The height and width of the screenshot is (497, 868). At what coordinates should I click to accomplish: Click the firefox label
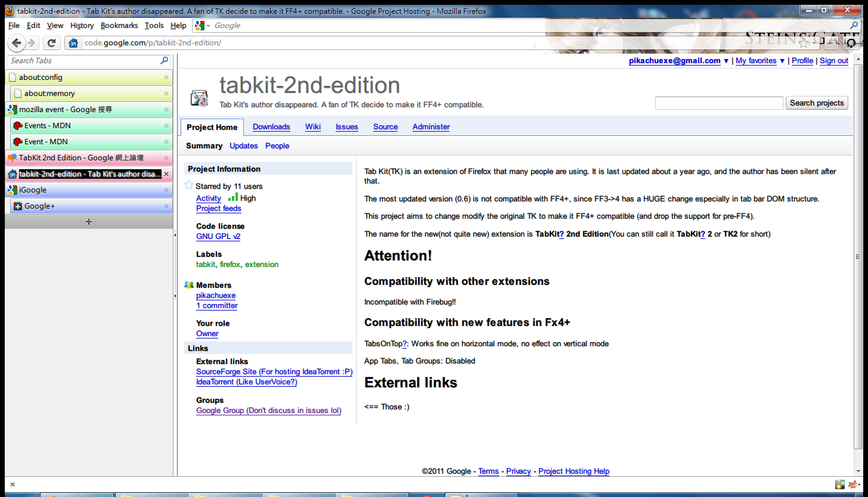(x=230, y=265)
